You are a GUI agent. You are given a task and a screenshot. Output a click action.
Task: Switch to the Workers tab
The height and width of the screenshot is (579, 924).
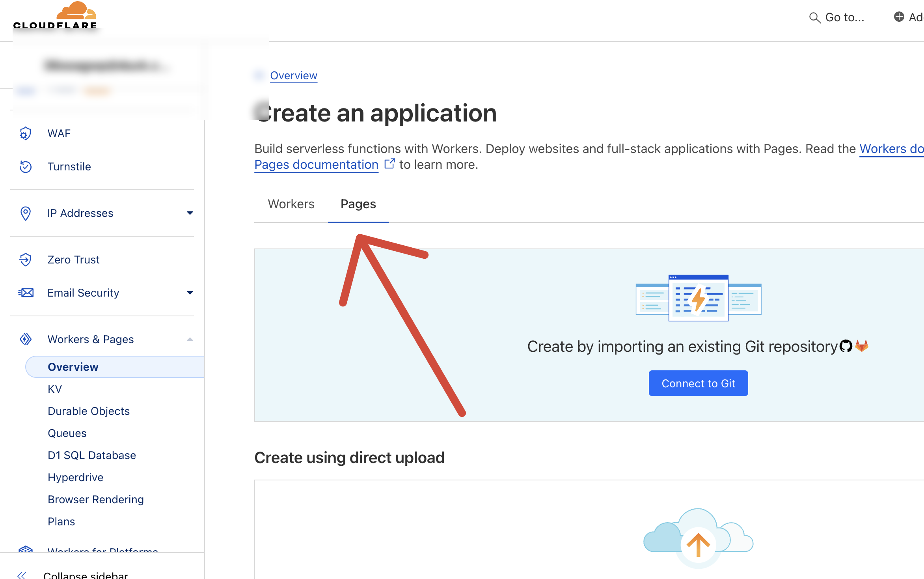pos(291,204)
